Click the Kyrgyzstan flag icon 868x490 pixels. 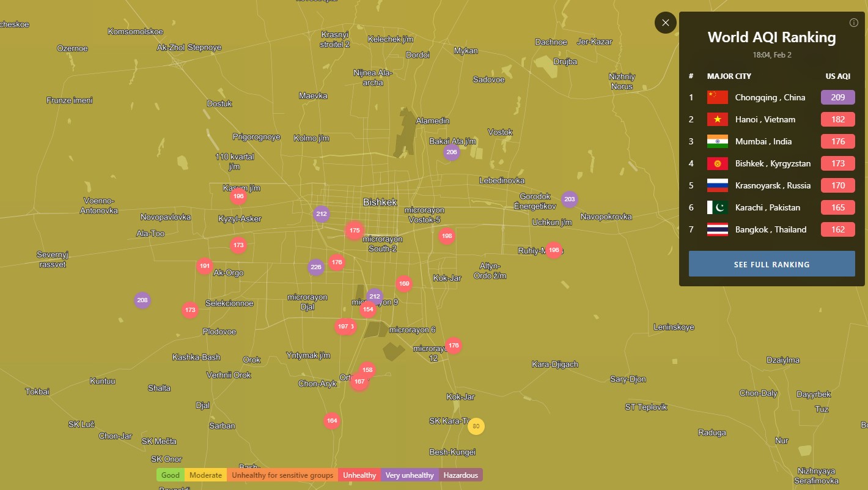(717, 163)
